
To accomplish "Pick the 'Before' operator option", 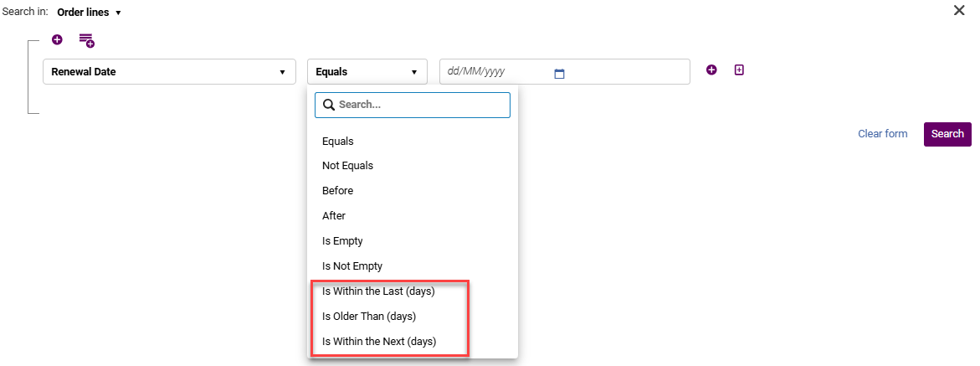I will pyautogui.click(x=338, y=191).
